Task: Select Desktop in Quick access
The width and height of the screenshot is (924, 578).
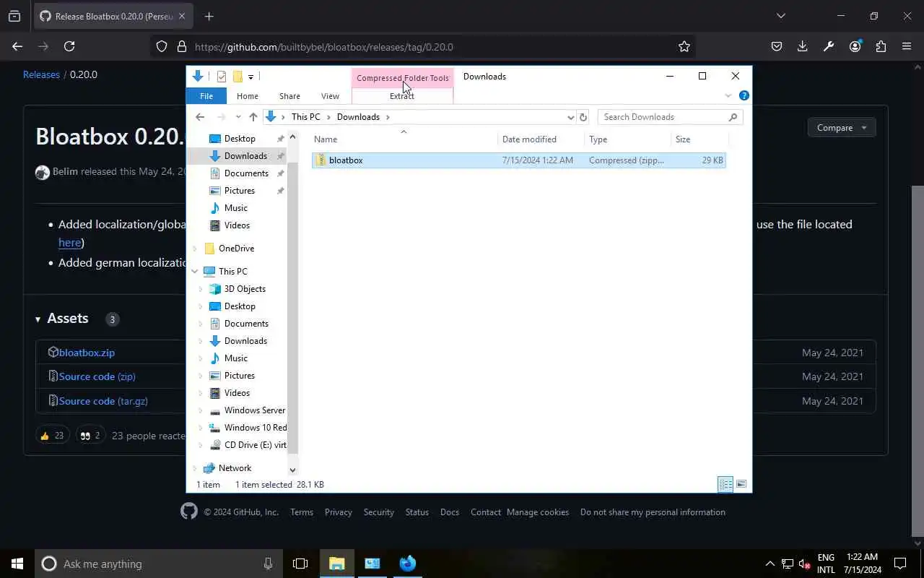Action: 240,139
